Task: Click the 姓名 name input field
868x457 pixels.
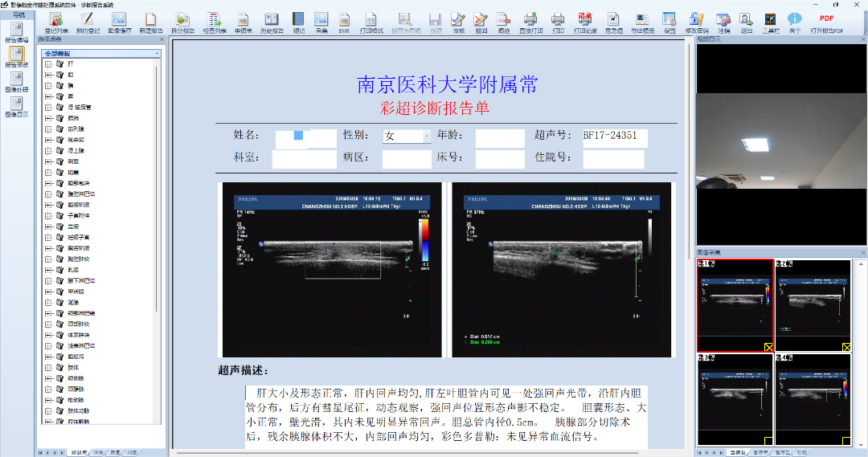Action: 306,138
